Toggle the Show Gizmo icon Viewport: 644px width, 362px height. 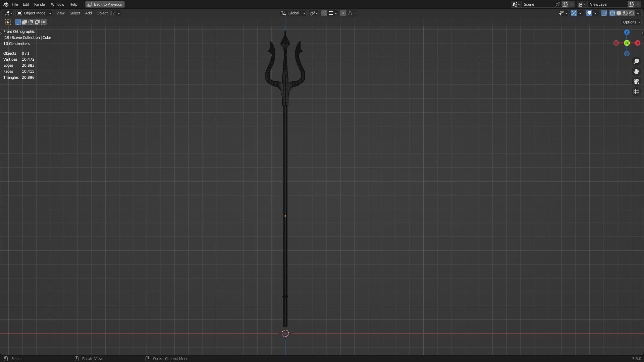(x=574, y=13)
